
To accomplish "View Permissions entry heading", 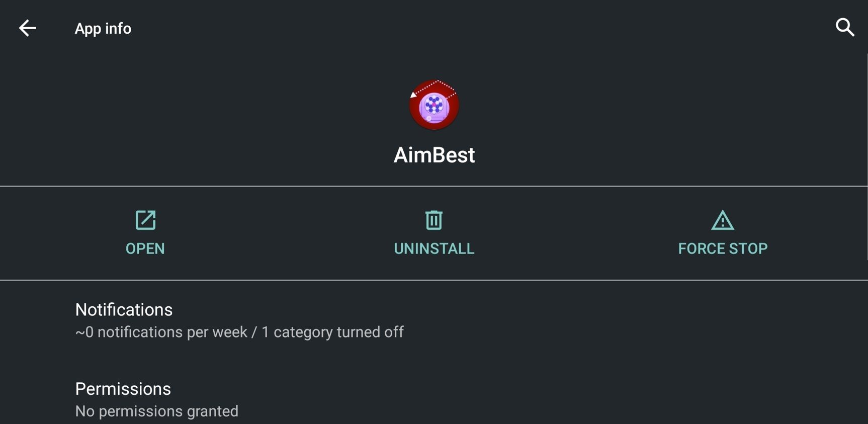I will point(123,389).
